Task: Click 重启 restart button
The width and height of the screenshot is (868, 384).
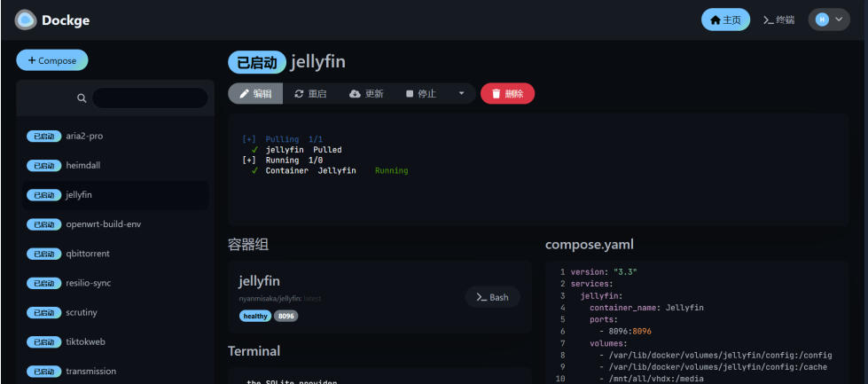Action: click(x=310, y=93)
